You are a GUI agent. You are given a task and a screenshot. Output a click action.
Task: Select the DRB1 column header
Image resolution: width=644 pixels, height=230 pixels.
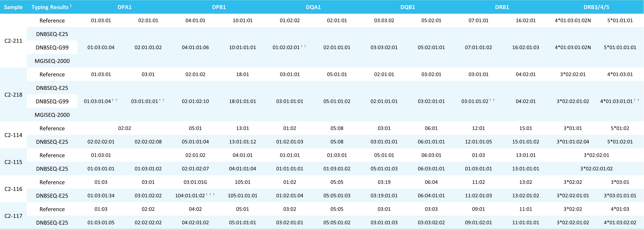[502, 7]
